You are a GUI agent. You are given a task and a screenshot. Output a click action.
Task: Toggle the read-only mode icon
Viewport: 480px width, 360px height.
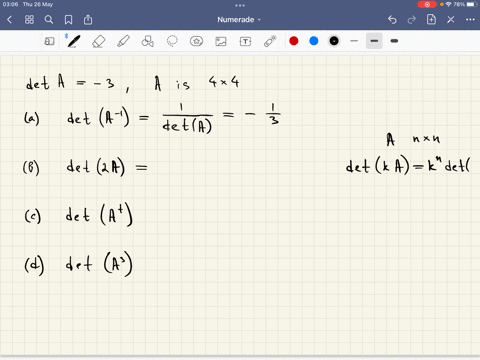click(49, 41)
